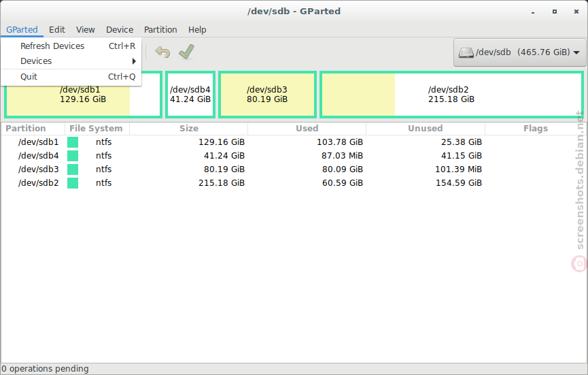The image size is (588, 375).
Task: Maximize the GParted window
Action: point(555,12)
